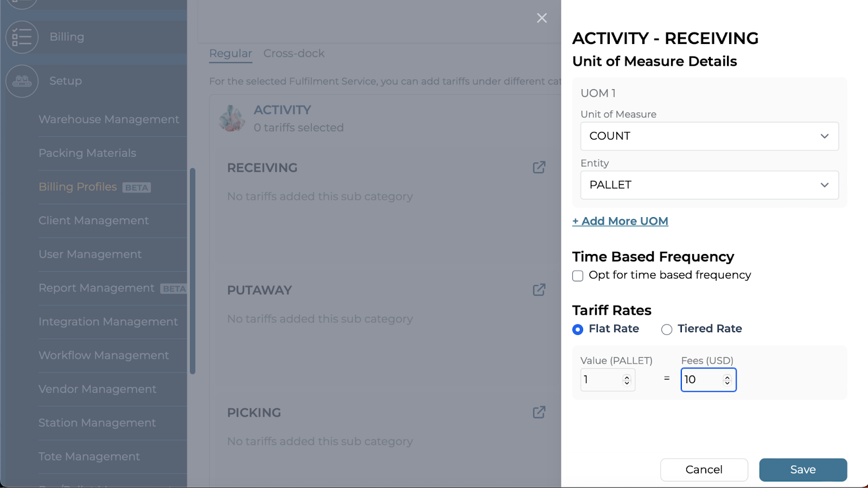Select the Regular tab
This screenshot has height=488, width=868.
tap(231, 53)
